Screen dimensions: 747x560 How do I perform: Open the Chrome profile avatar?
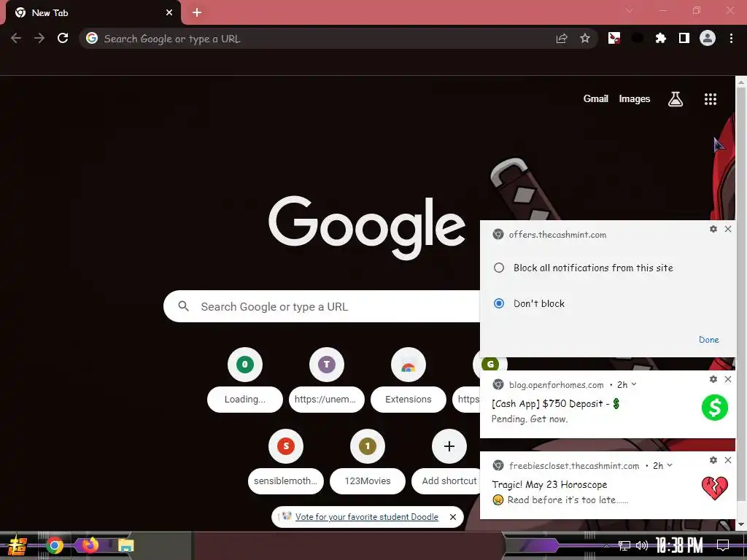pos(708,38)
